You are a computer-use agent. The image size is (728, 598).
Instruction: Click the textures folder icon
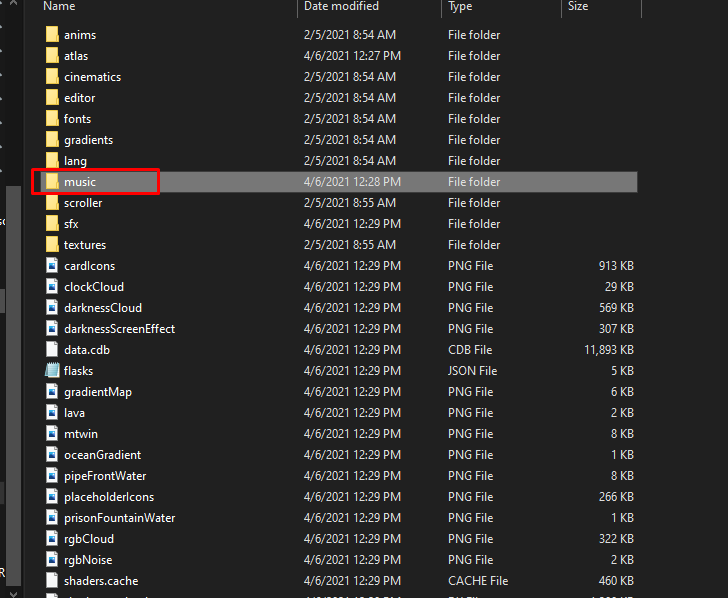(53, 245)
